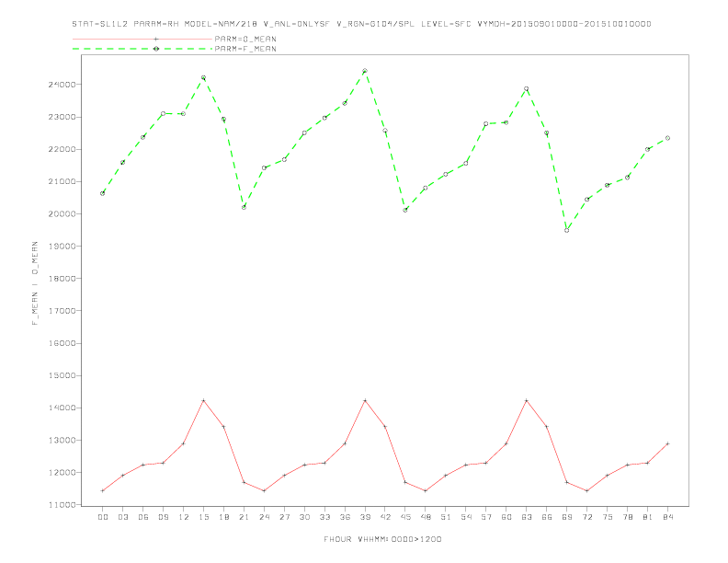Click the 30 forecast hour x-axis label
The image size is (728, 563).
(304, 517)
